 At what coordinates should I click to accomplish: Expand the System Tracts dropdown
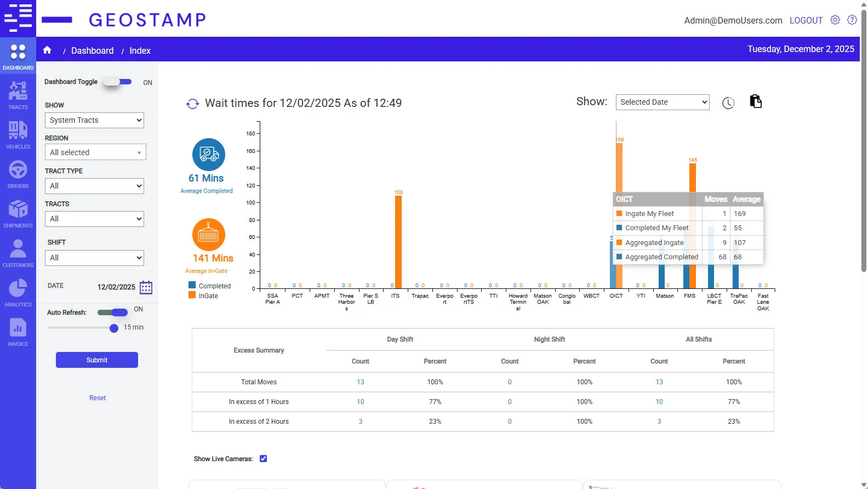94,120
